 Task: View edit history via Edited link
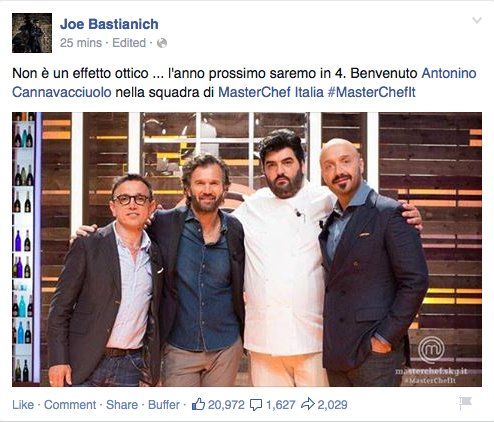click(x=129, y=43)
